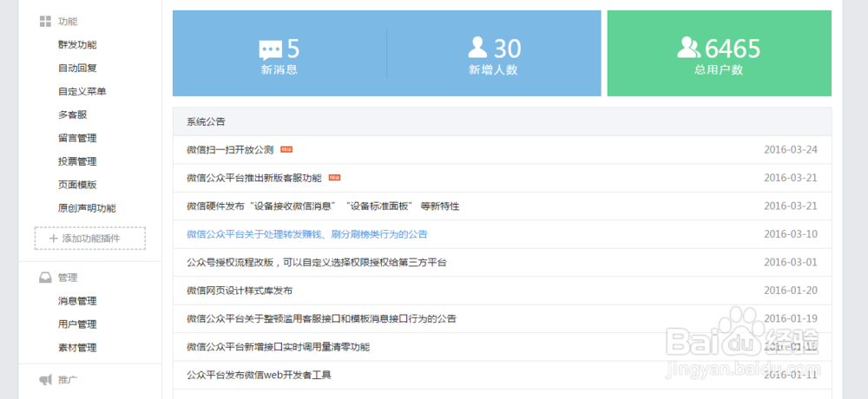Open 微信网页设计样式库发布 announcement
This screenshot has height=399, width=868.
[240, 291]
